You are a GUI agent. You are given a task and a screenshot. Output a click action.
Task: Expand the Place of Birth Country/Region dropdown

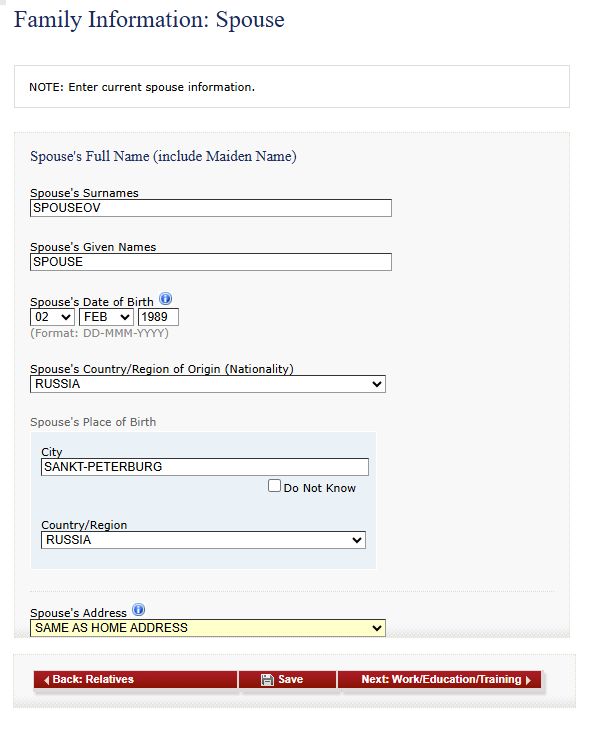[x=203, y=540]
